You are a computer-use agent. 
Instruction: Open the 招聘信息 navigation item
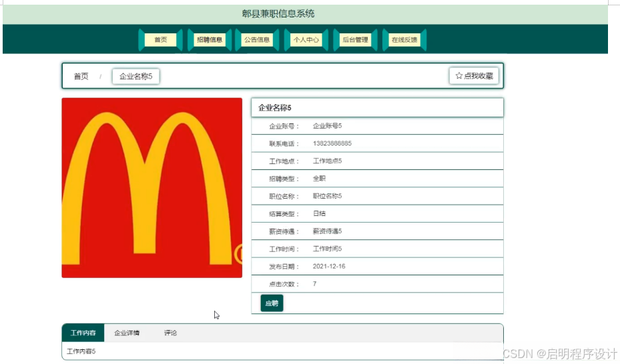pos(210,40)
